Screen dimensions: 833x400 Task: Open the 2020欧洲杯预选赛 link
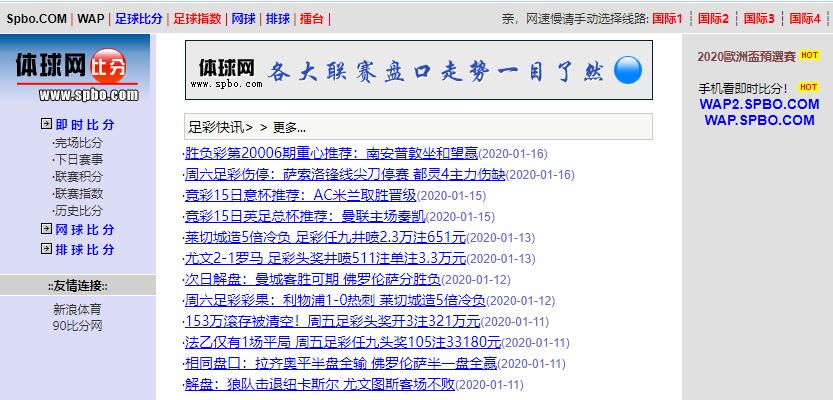[x=746, y=56]
